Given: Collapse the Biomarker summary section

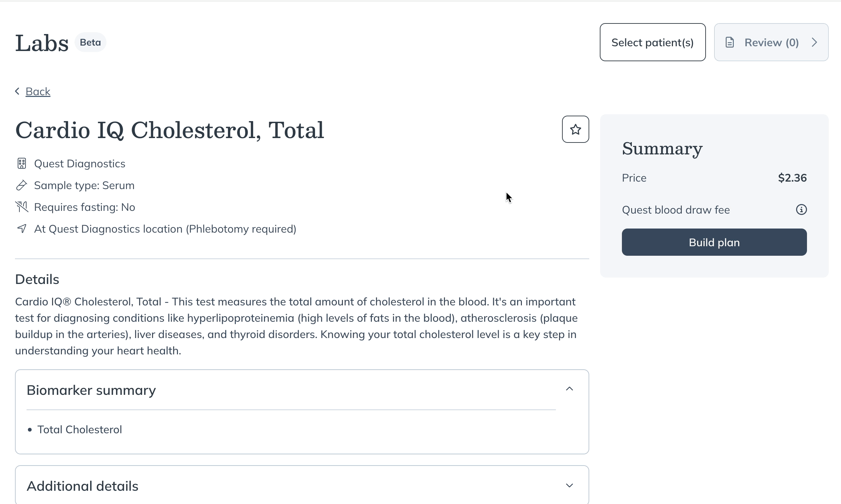Looking at the screenshot, I should tap(570, 389).
